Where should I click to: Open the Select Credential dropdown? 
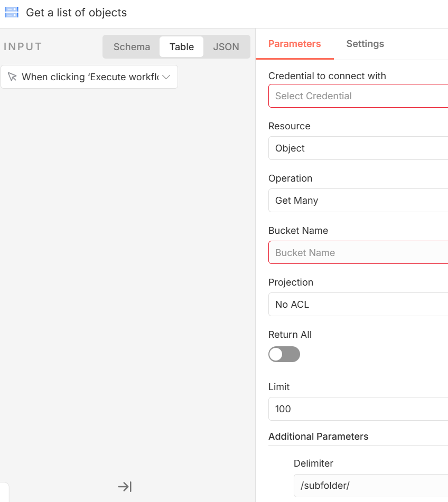(x=358, y=96)
